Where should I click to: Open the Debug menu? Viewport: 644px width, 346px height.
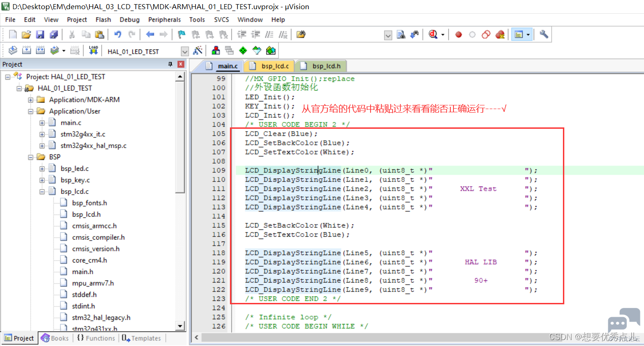[130, 20]
